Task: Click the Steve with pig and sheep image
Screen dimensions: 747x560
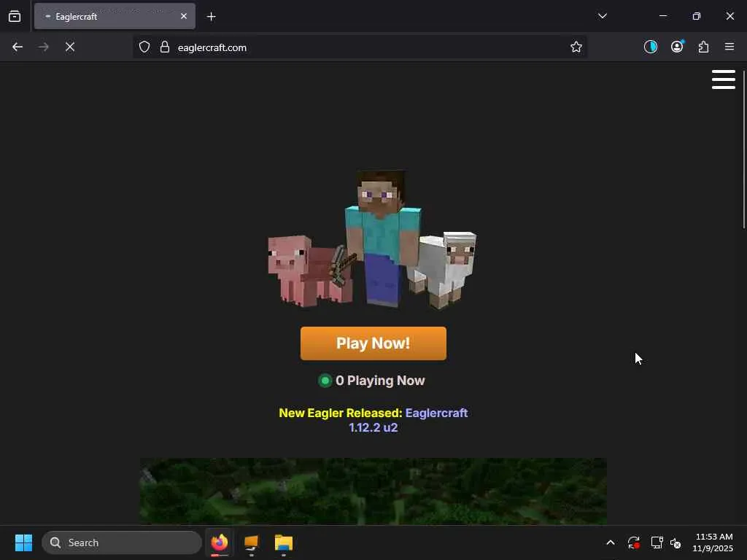Action: [373, 239]
